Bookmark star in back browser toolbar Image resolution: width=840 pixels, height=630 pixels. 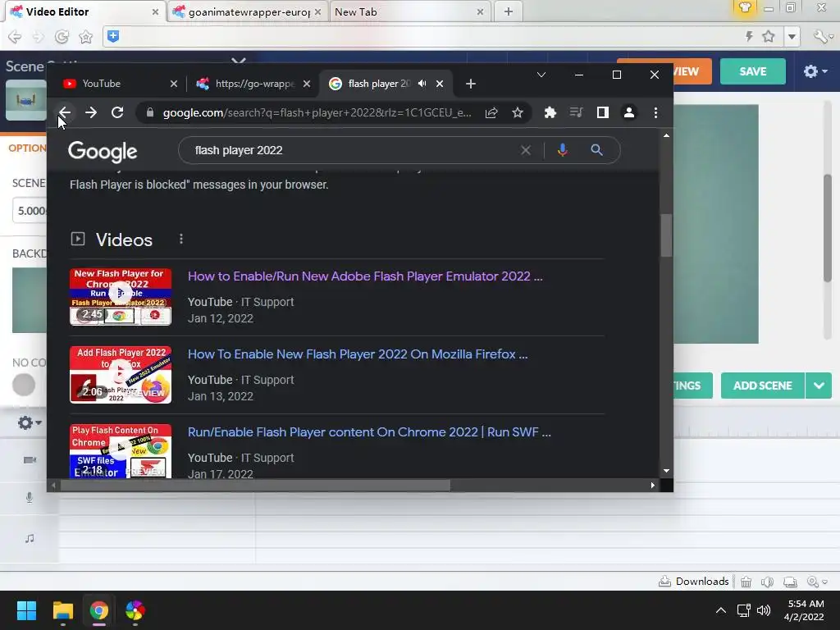point(769,36)
